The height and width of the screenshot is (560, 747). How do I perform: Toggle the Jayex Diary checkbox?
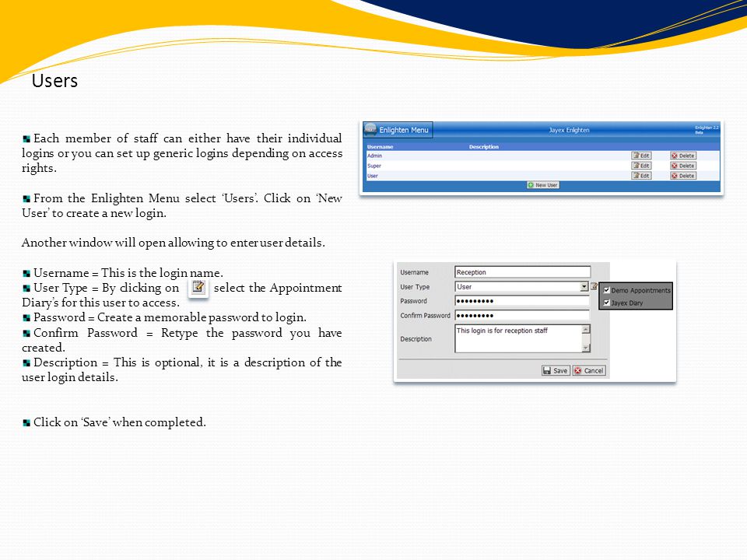[606, 303]
